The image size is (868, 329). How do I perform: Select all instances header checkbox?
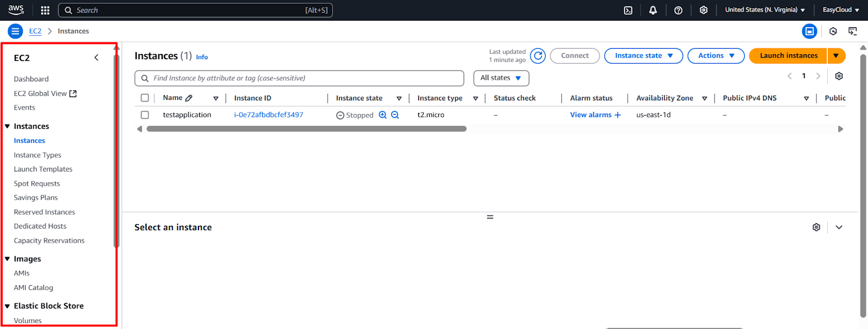145,98
